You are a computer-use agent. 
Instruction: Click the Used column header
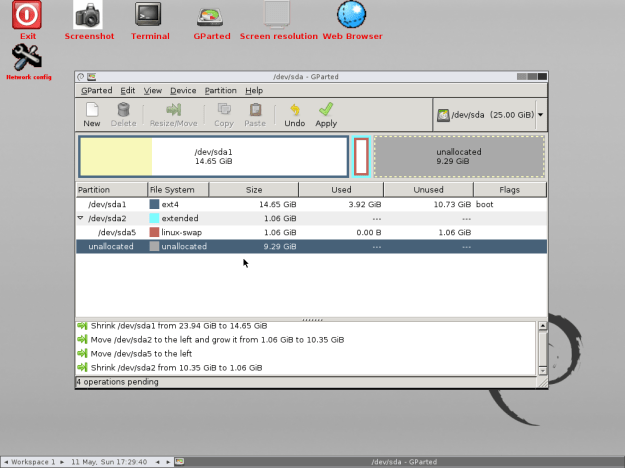click(x=341, y=190)
